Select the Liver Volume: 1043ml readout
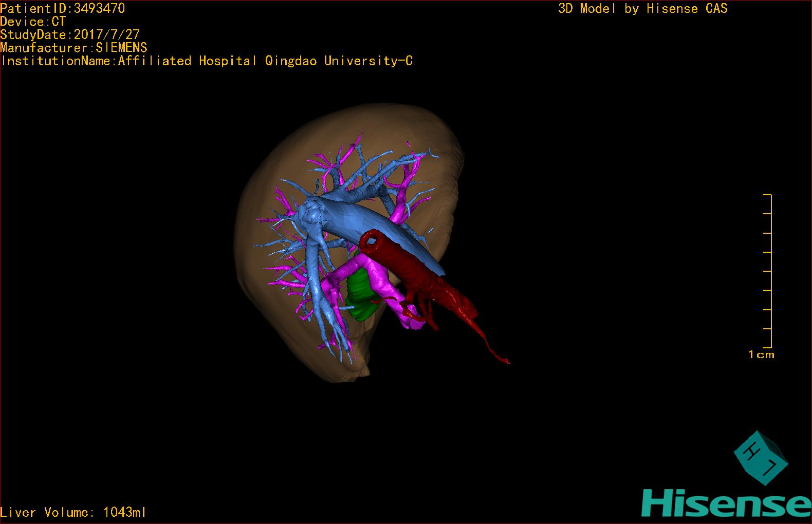812x524 pixels. coord(73,512)
